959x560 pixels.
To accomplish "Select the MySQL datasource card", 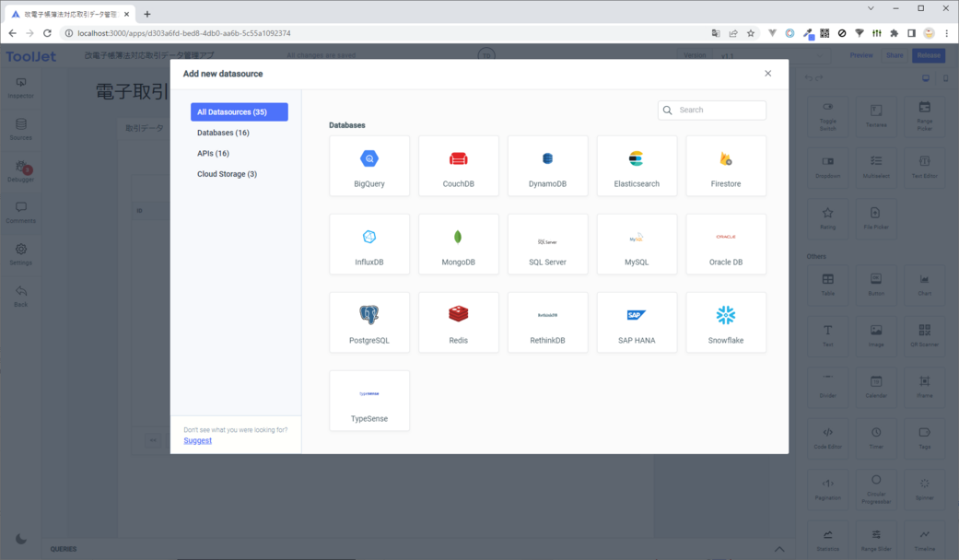I will [637, 244].
